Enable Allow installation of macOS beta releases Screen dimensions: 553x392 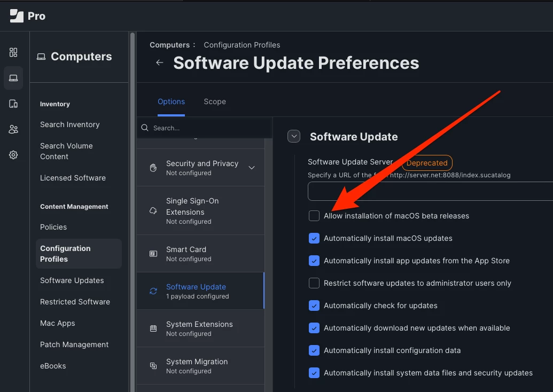pyautogui.click(x=314, y=216)
